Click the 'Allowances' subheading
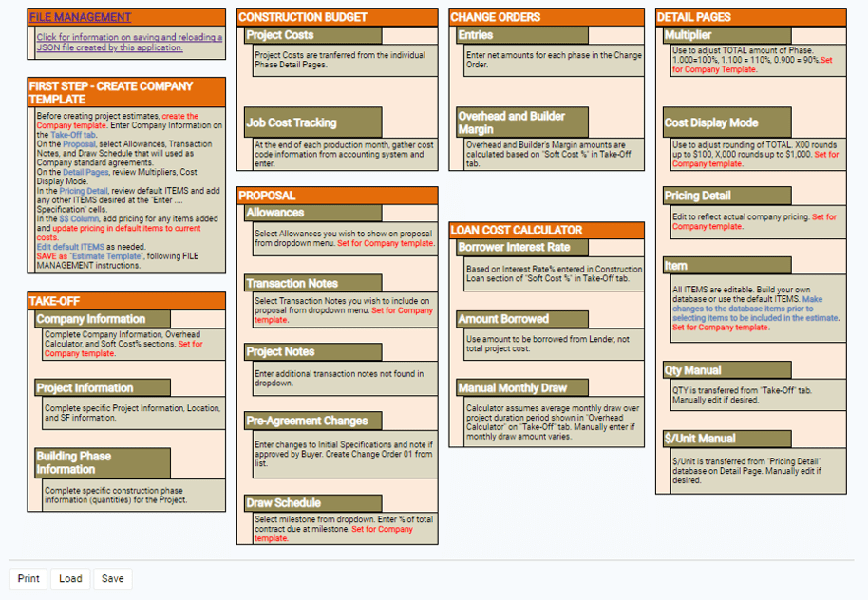The height and width of the screenshot is (600, 868). click(313, 213)
